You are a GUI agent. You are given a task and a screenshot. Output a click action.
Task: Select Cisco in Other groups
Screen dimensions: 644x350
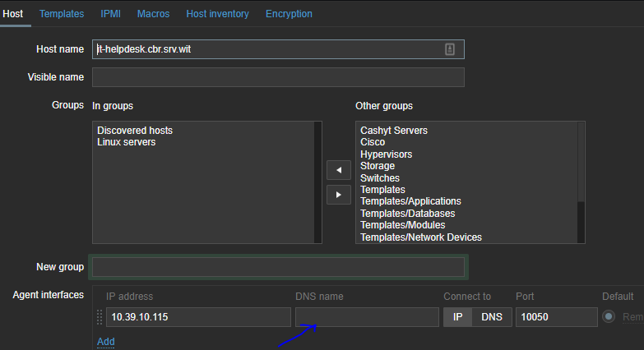(373, 142)
